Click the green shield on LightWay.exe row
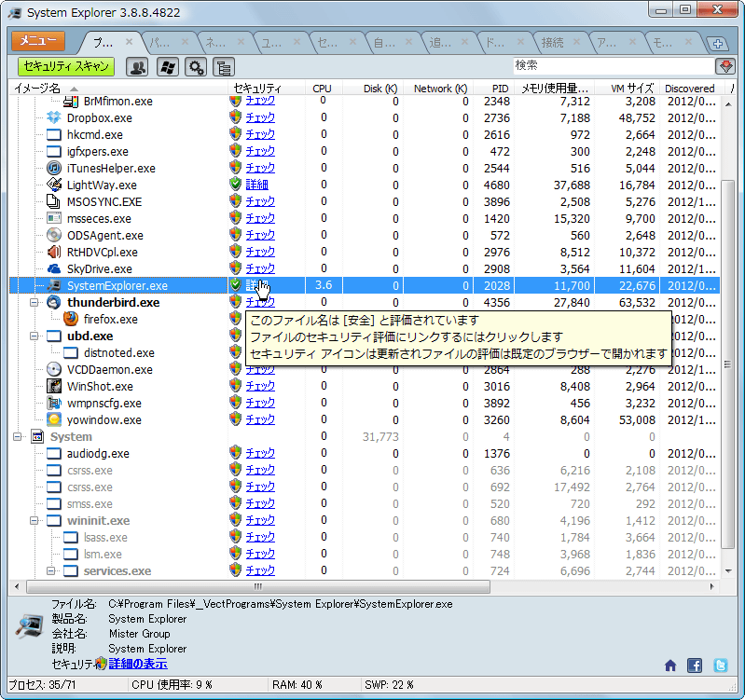This screenshot has height=700, width=745. (236, 185)
